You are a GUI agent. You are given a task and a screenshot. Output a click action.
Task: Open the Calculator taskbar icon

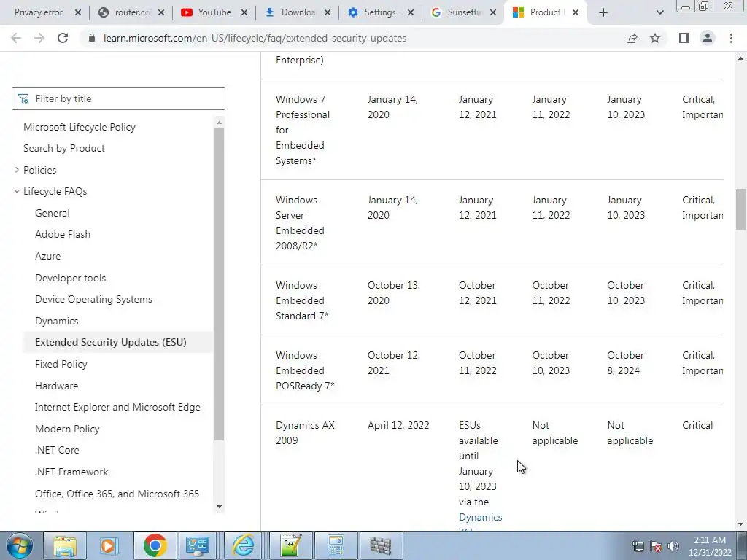pyautogui.click(x=336, y=545)
